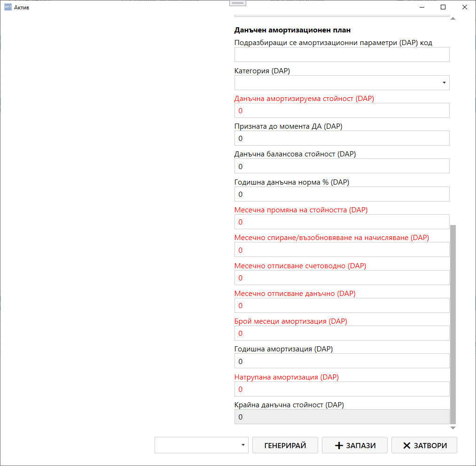The width and height of the screenshot is (476, 466).
Task: Click the Категория (DAP) label
Action: coord(262,71)
